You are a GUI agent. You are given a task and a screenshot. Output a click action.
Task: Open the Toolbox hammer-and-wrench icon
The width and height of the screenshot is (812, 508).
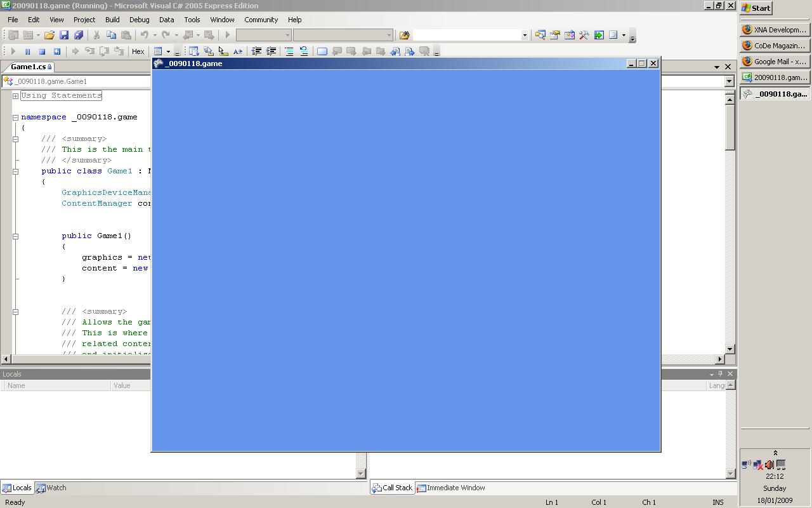[584, 35]
